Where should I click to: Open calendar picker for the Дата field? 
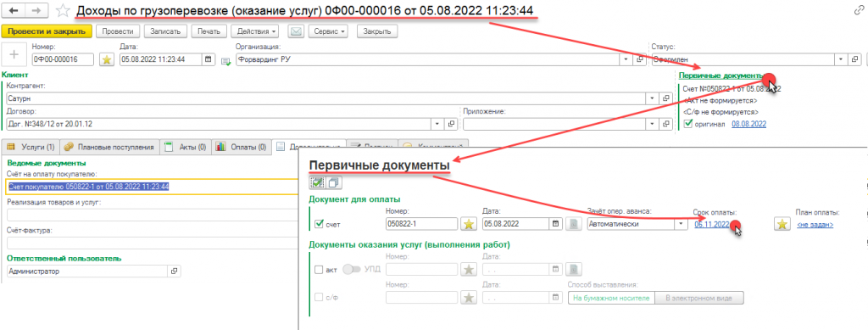click(x=209, y=59)
